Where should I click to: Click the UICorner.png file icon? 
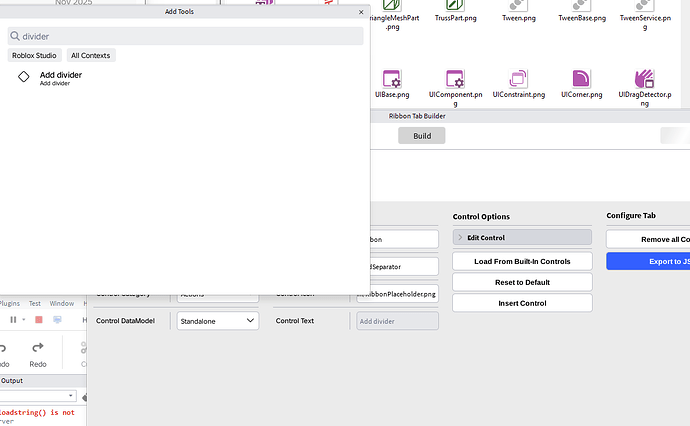581,79
